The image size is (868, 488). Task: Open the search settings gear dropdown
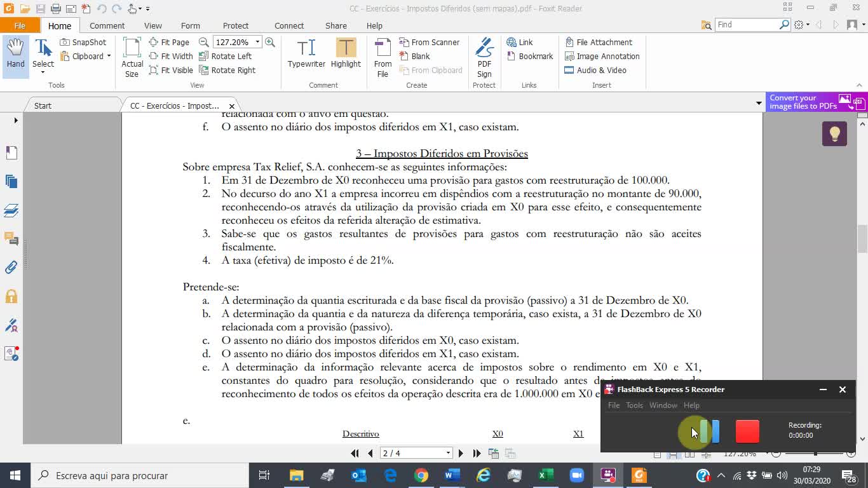pyautogui.click(x=803, y=25)
